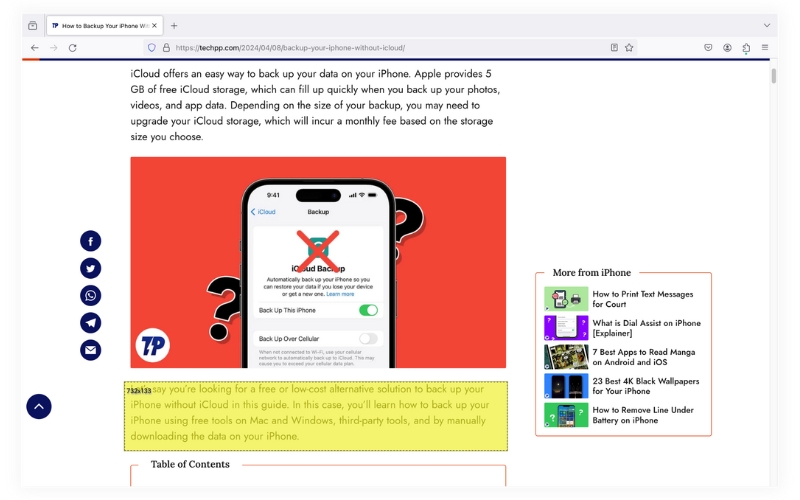Open Firefox account icon

click(x=727, y=47)
